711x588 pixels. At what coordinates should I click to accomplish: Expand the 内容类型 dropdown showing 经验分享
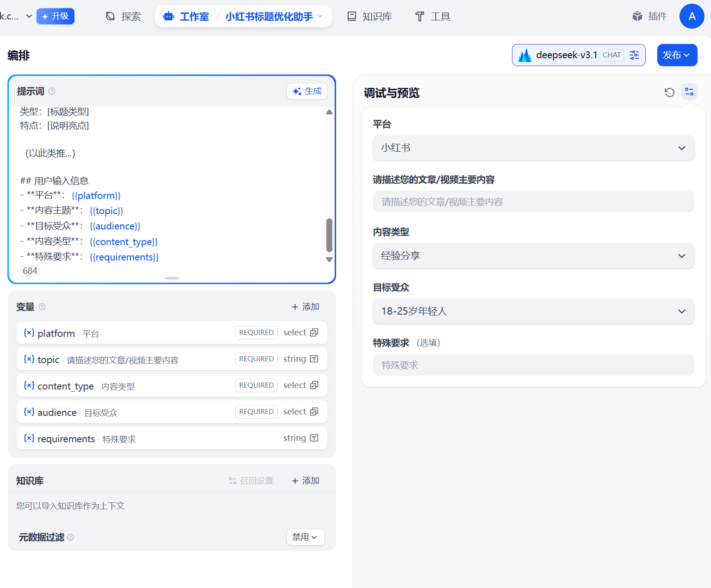(x=533, y=256)
